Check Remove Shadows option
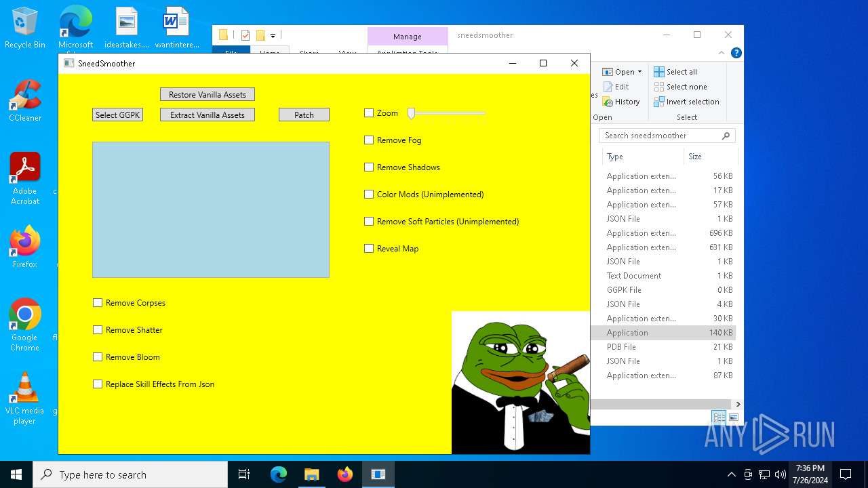The image size is (868, 488). click(x=369, y=167)
